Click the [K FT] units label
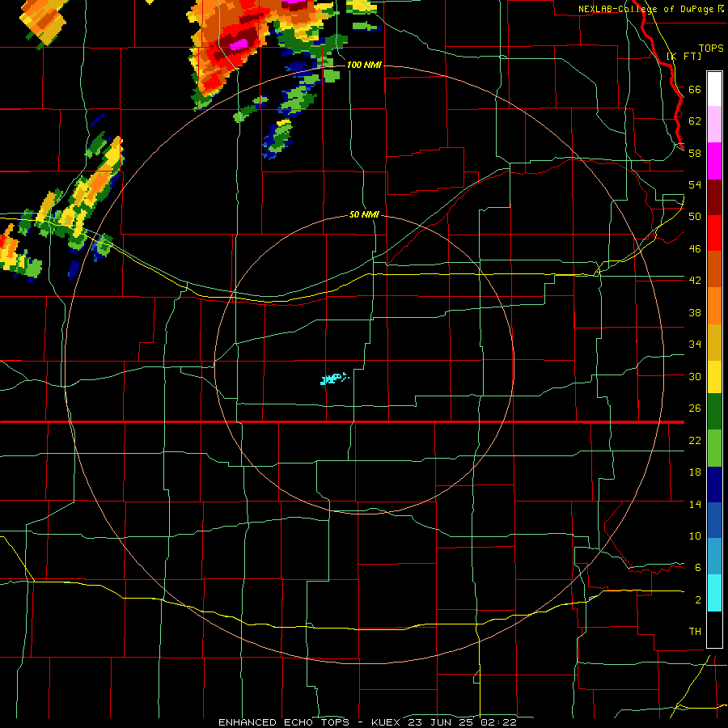 click(684, 56)
